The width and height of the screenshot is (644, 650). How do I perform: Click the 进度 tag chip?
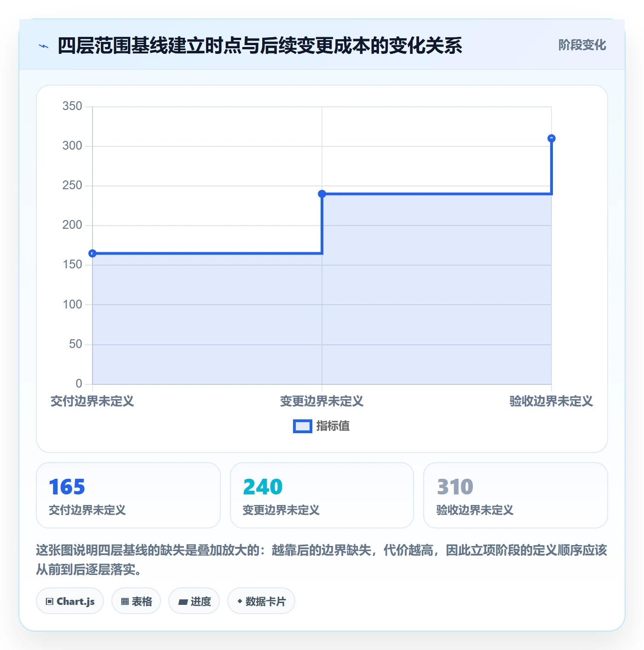coord(194,601)
